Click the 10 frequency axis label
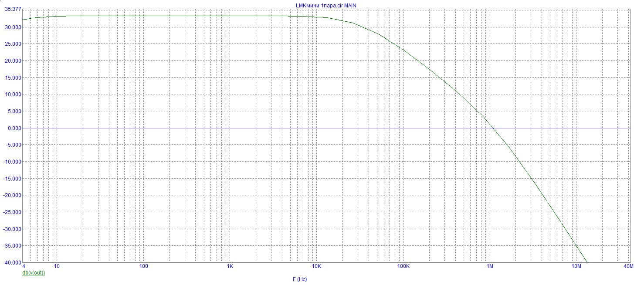644x288 pixels. 57,266
